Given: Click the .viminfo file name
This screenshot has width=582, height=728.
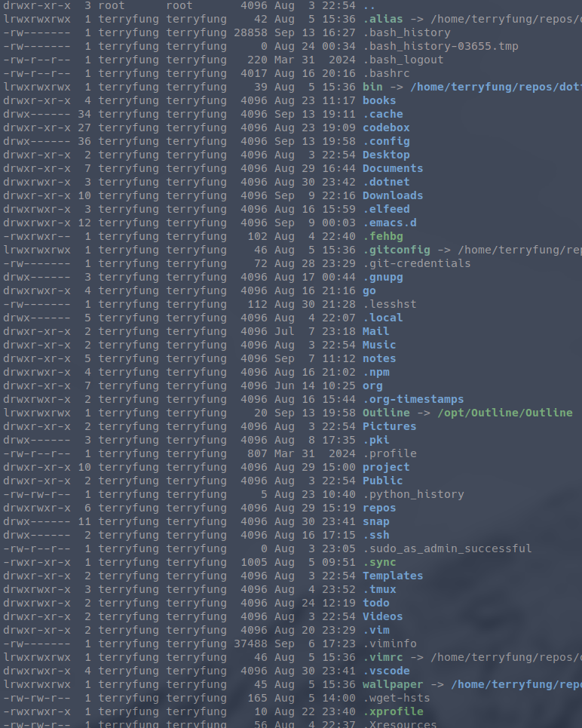Looking at the screenshot, I should [x=389, y=644].
